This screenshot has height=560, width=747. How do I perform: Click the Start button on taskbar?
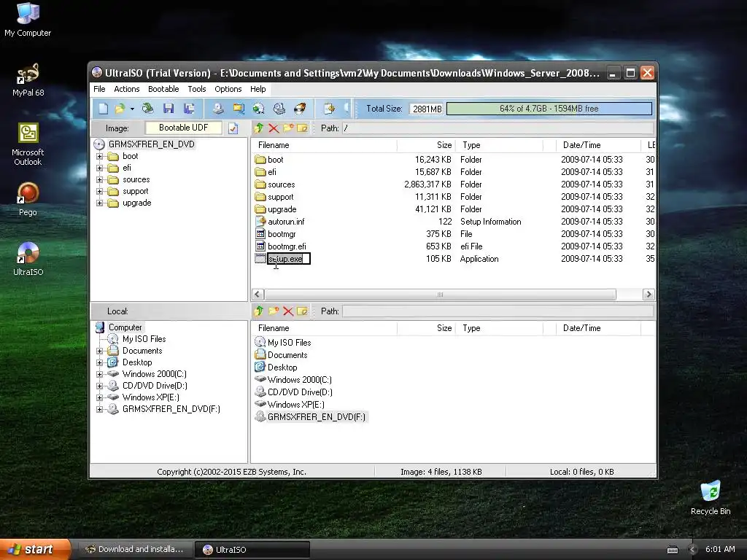coord(35,550)
